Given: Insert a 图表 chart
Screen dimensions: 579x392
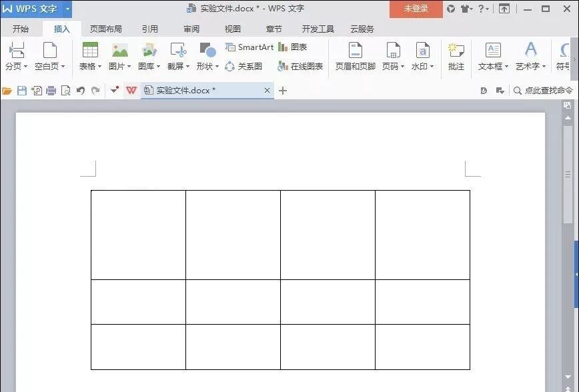Looking at the screenshot, I should (292, 47).
